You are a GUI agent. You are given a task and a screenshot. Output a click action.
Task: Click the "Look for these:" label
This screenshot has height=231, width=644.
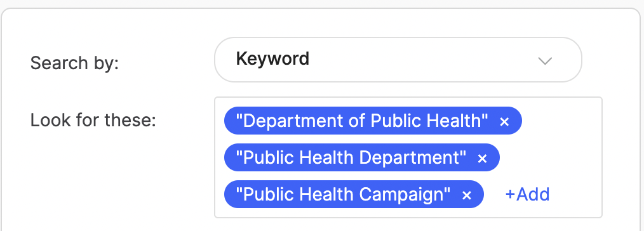click(93, 120)
